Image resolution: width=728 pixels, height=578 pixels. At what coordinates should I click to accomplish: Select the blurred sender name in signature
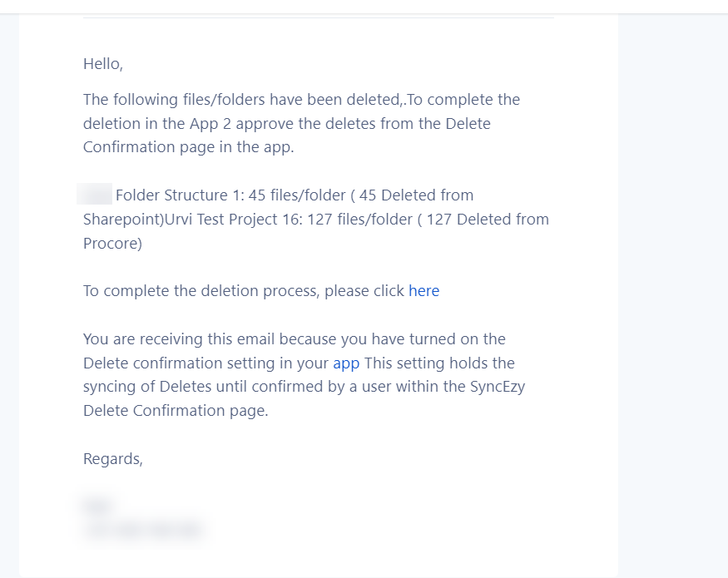click(x=98, y=505)
